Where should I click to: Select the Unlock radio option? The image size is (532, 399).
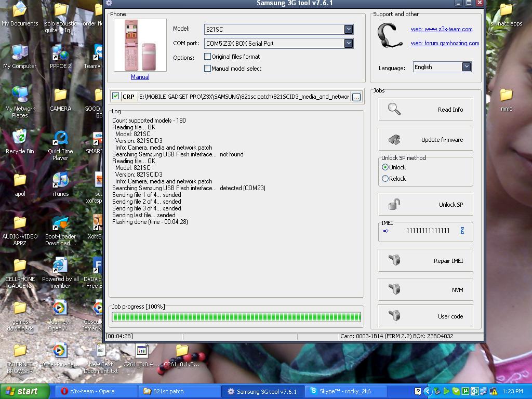pos(385,167)
